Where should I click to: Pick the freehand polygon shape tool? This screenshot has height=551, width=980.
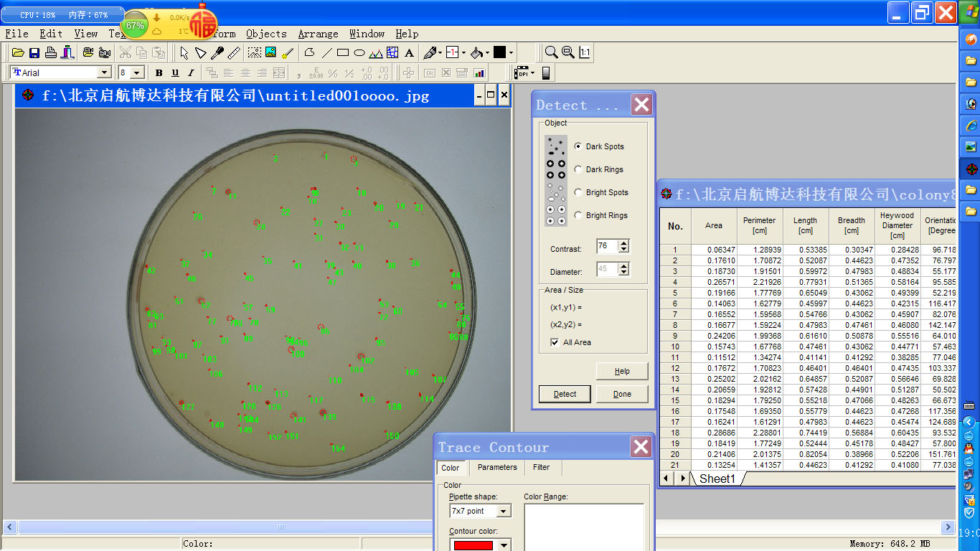tap(310, 52)
